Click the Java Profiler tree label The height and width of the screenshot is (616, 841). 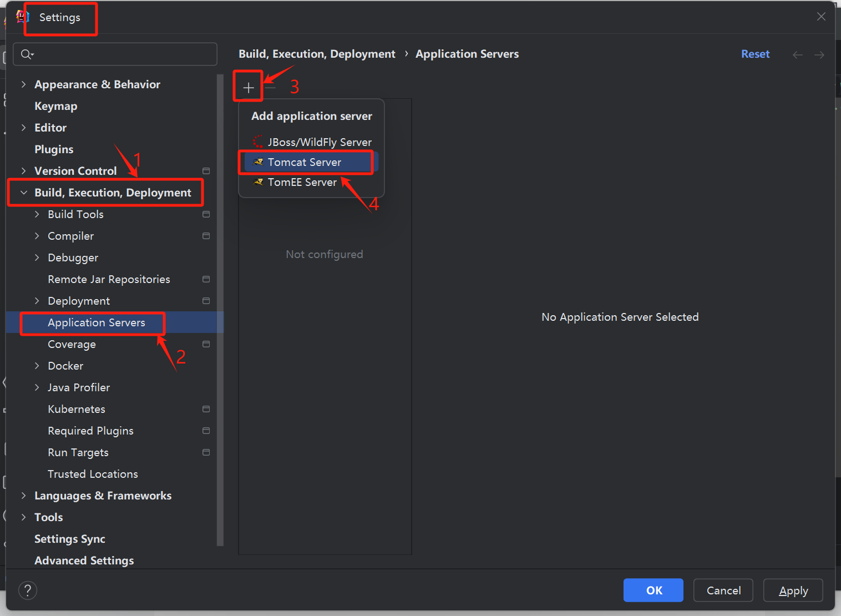pyautogui.click(x=79, y=387)
